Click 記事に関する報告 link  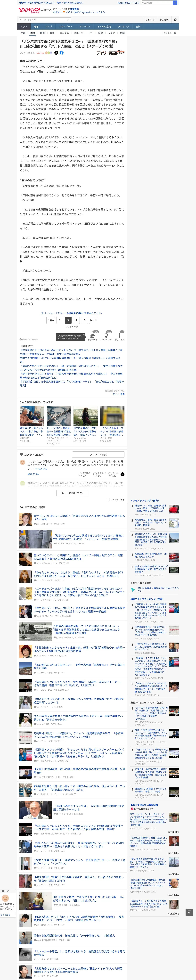pos(29,339)
